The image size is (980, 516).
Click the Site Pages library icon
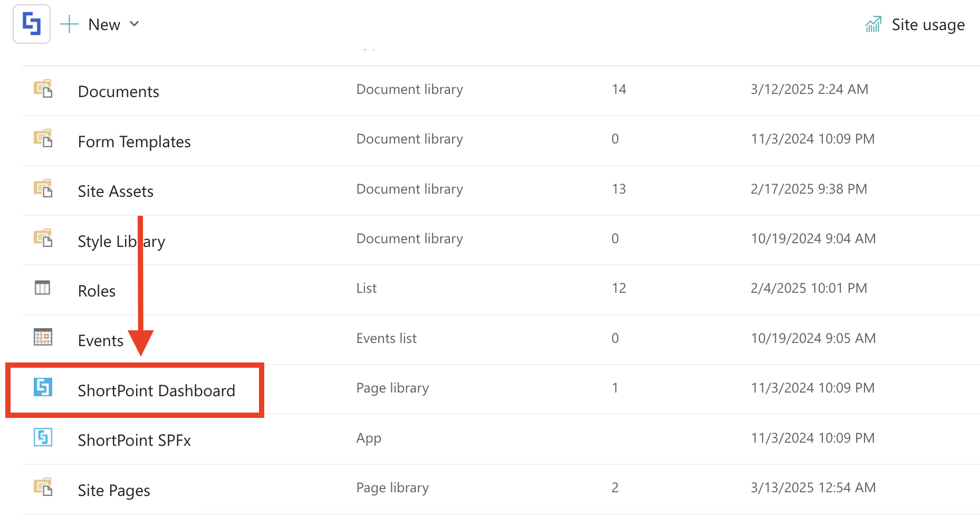point(43,487)
